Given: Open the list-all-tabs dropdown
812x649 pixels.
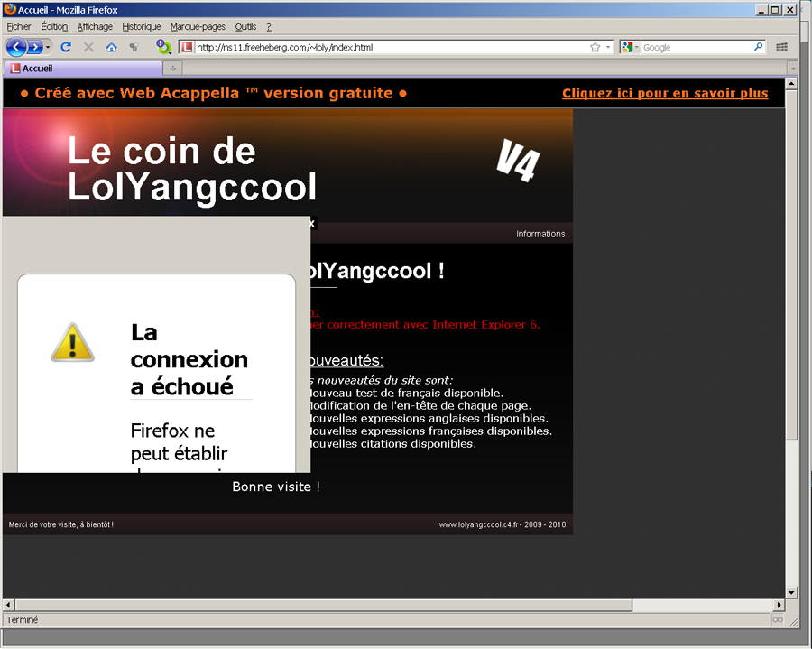Looking at the screenshot, I should pyautogui.click(x=793, y=69).
